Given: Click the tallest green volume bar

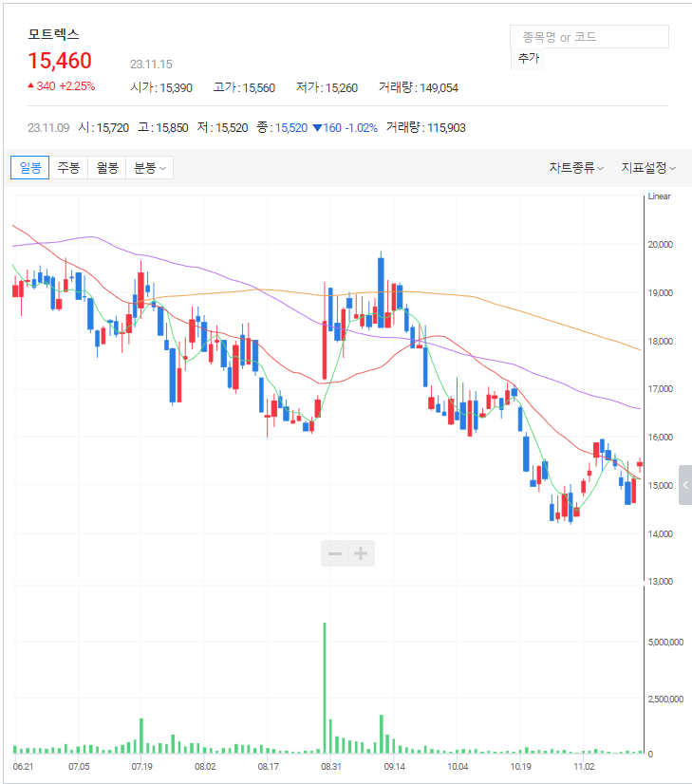Looking at the screenshot, I should (325, 688).
